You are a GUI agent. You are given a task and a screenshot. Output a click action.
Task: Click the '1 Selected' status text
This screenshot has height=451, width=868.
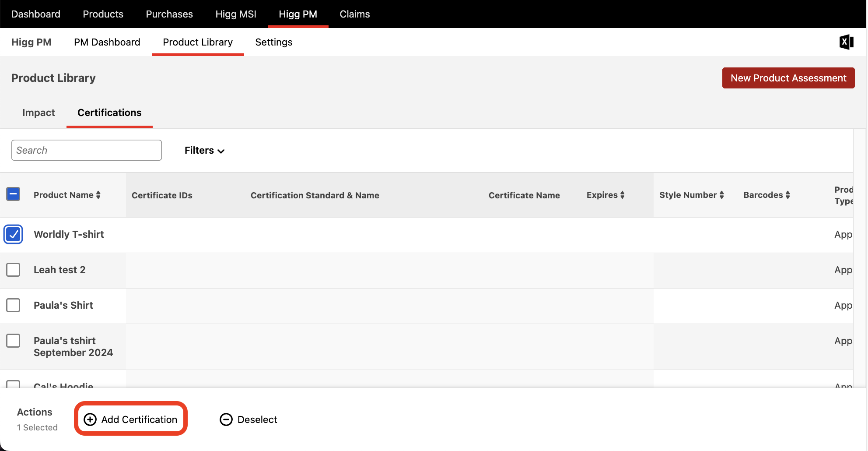(x=37, y=427)
